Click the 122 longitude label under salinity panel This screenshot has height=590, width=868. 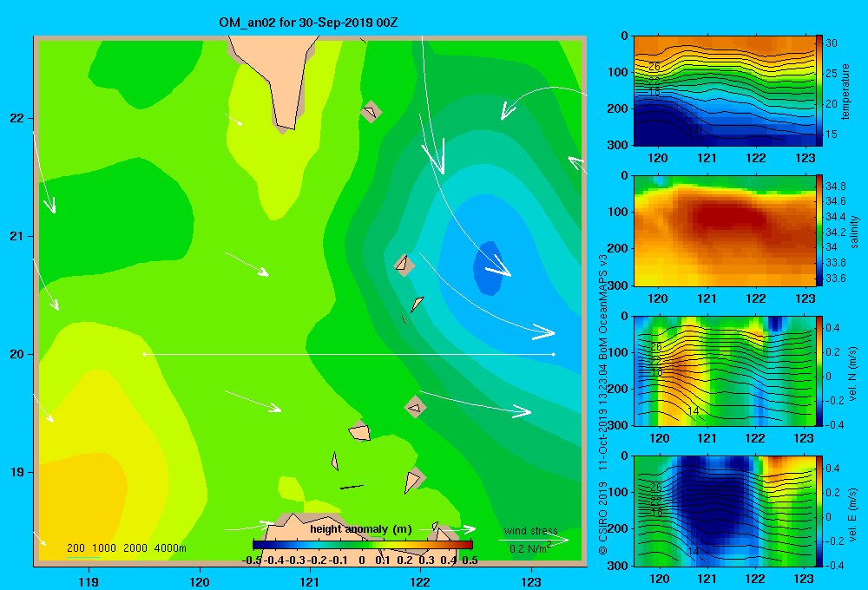tap(756, 298)
